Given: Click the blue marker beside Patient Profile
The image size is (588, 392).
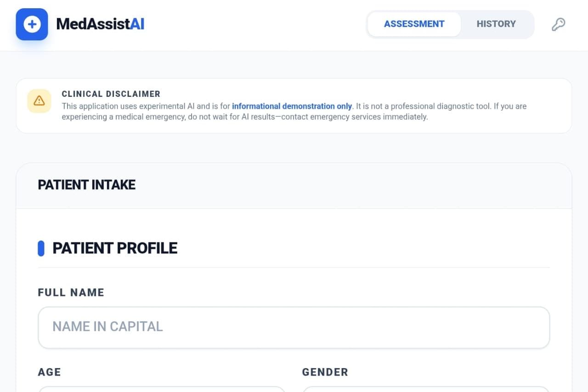Looking at the screenshot, I should (x=41, y=248).
